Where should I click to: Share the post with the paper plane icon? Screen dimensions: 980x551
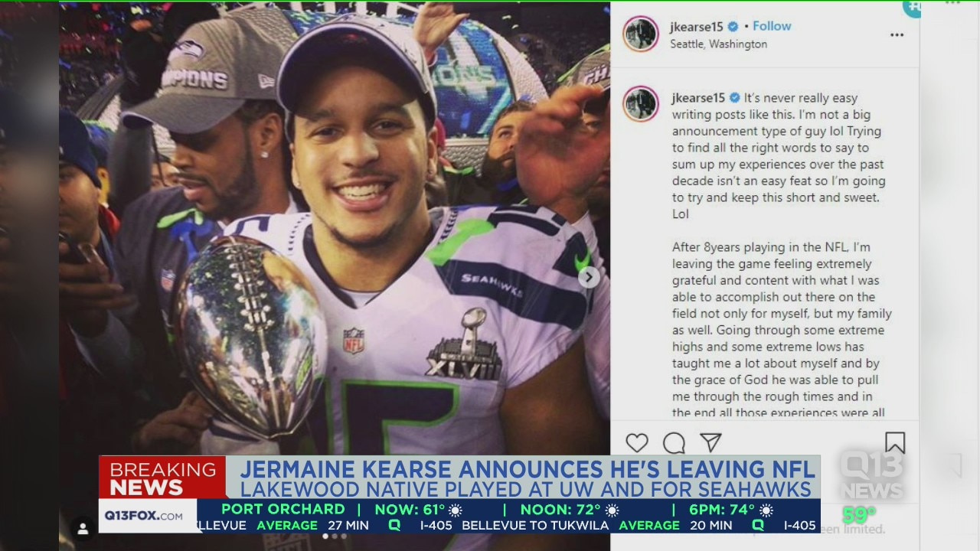click(x=710, y=442)
